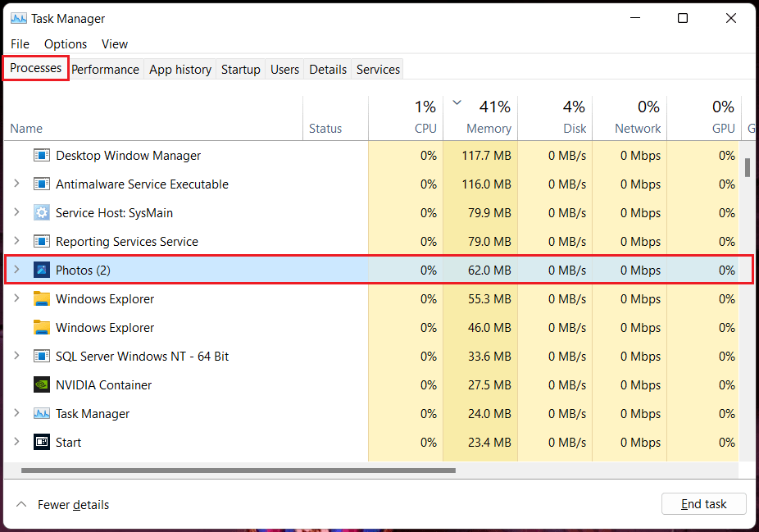
Task: Select the Photos app icon
Action: click(42, 270)
